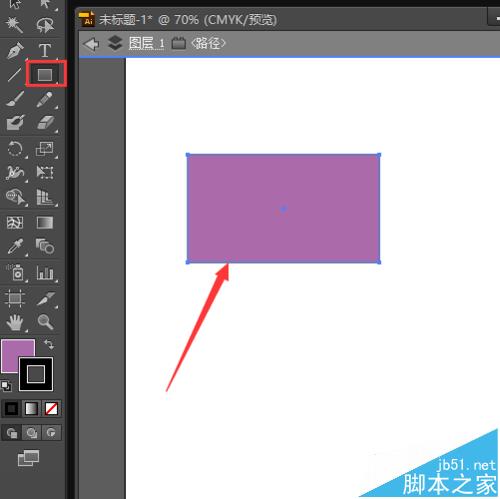500x499 pixels.
Task: Click the rectangle's center point
Action: pos(283,209)
